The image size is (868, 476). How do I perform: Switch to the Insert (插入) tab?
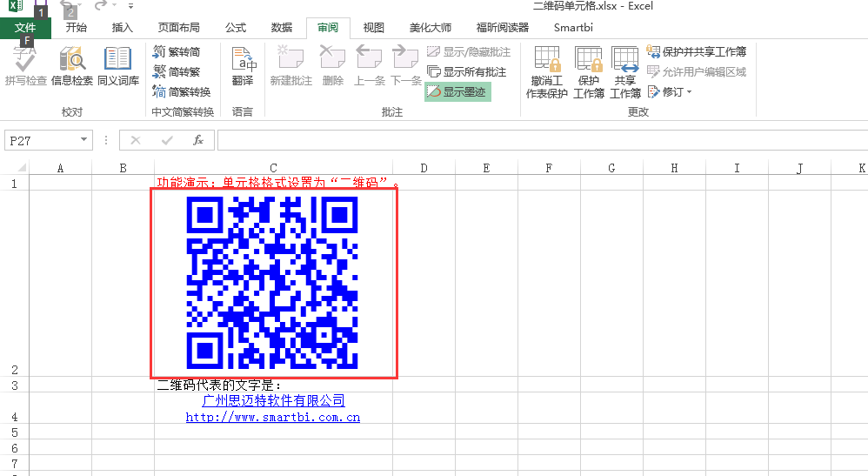tap(122, 28)
